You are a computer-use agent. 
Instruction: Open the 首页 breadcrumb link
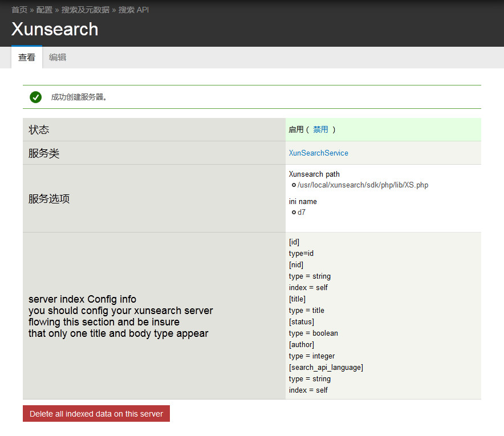point(19,10)
